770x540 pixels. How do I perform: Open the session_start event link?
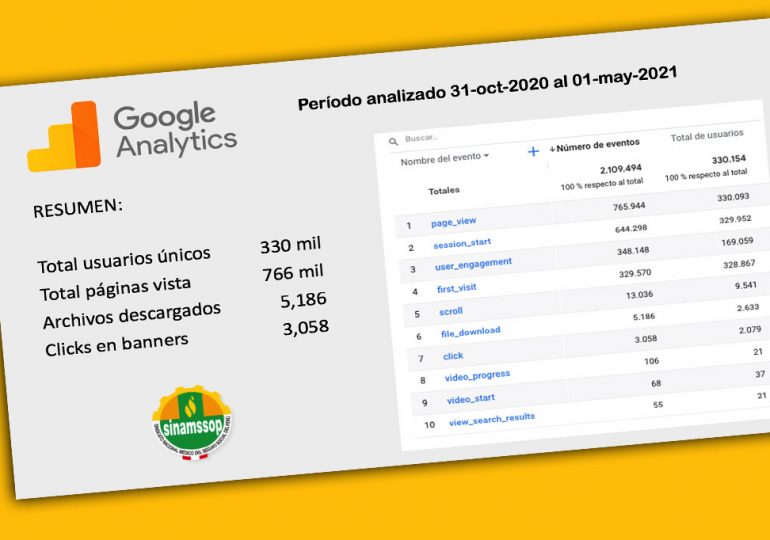[462, 243]
